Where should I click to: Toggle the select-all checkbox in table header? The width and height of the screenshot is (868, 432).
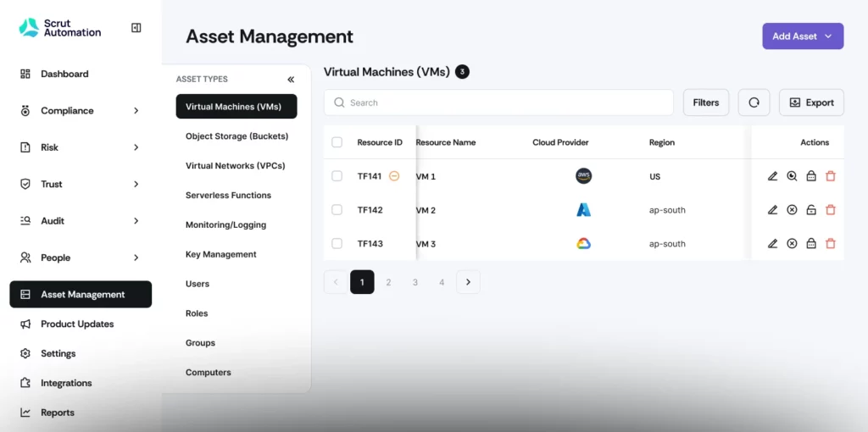point(337,142)
